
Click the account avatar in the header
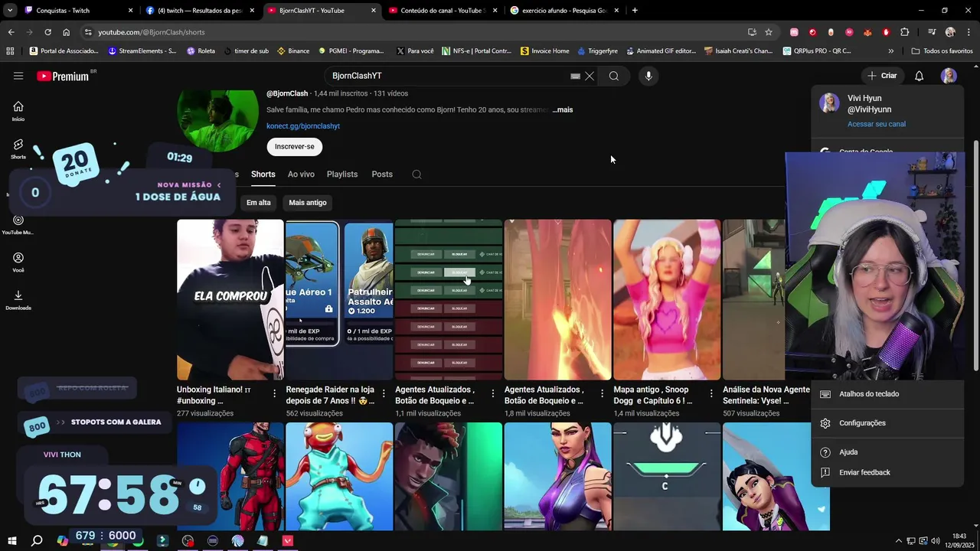coord(949,76)
